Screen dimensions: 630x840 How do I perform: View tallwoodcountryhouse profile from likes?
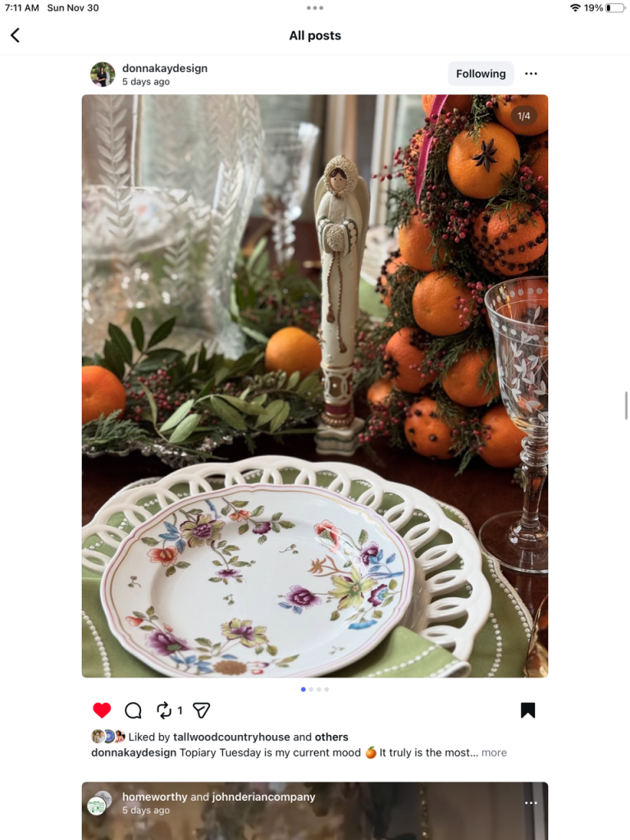pyautogui.click(x=231, y=737)
